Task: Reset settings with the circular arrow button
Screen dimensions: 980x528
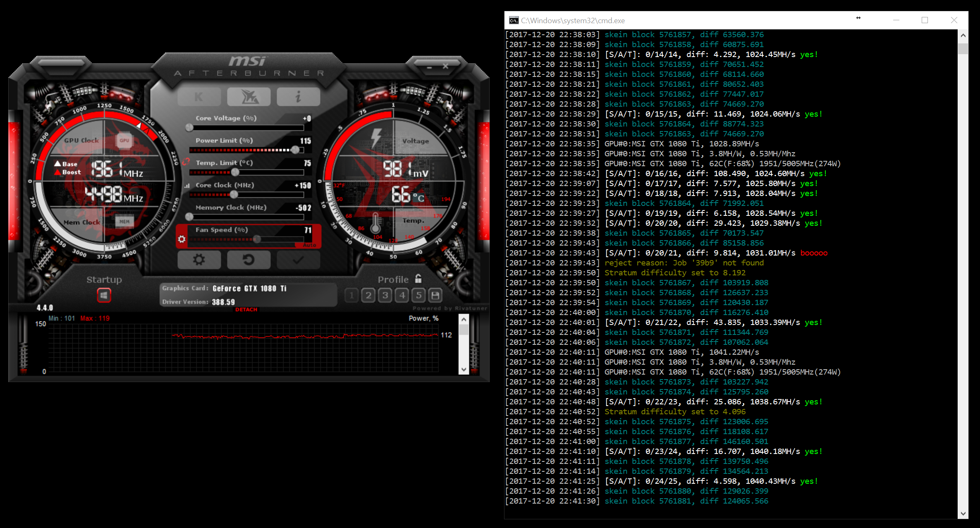Action: click(249, 260)
